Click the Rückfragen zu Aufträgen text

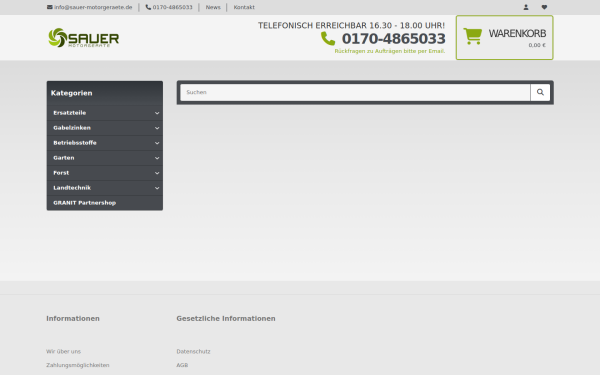click(x=390, y=51)
